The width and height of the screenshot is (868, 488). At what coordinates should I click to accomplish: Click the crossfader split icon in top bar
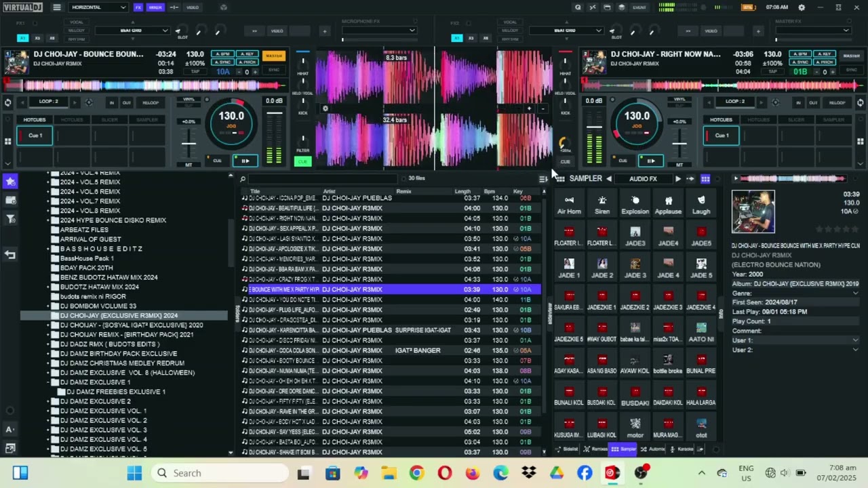pyautogui.click(x=174, y=7)
